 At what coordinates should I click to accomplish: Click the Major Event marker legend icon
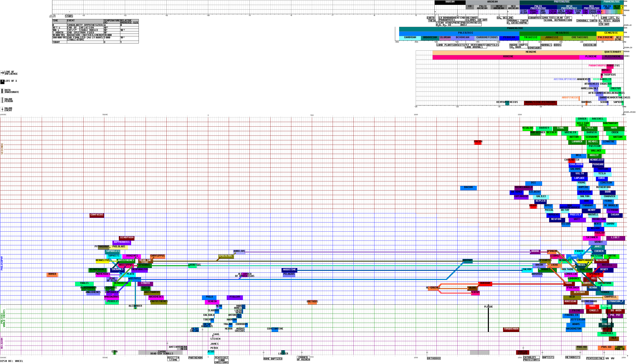coord(2,109)
